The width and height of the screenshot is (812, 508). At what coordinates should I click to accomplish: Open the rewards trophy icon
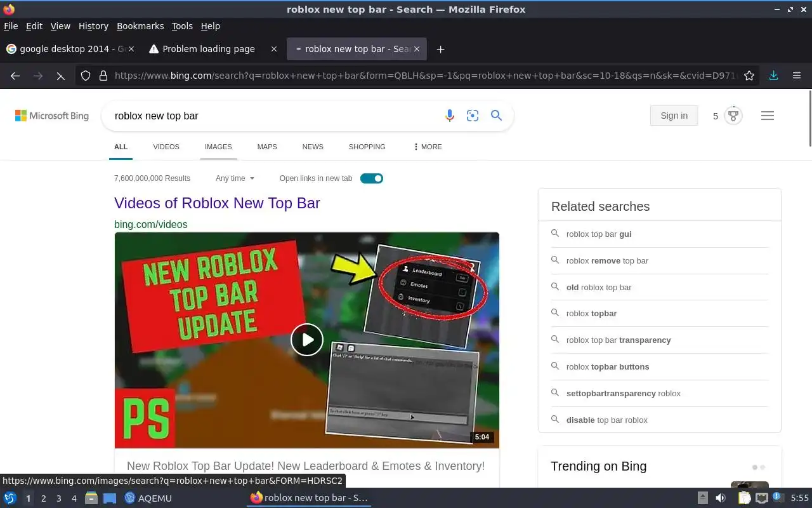[x=733, y=116]
